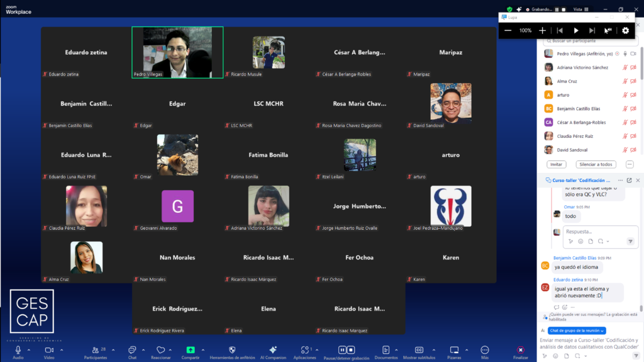The height and width of the screenshot is (362, 644).
Task: Click Lupa read-from-here cursor icon
Action: 608,30
